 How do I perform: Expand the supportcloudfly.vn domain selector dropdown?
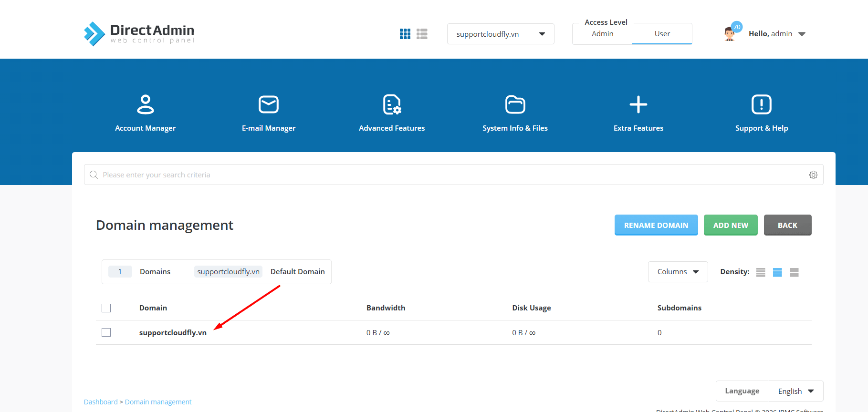tap(500, 34)
